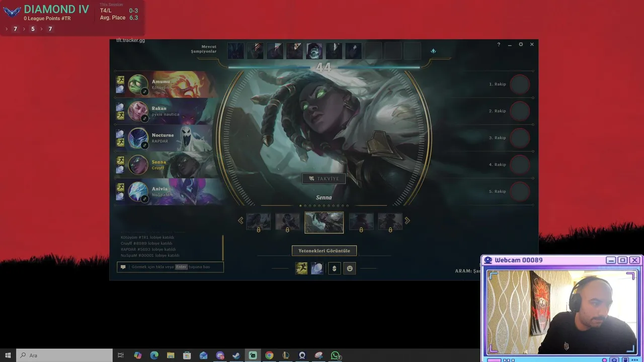Select the last skin pagination dot
The image size is (644, 362).
click(347, 206)
